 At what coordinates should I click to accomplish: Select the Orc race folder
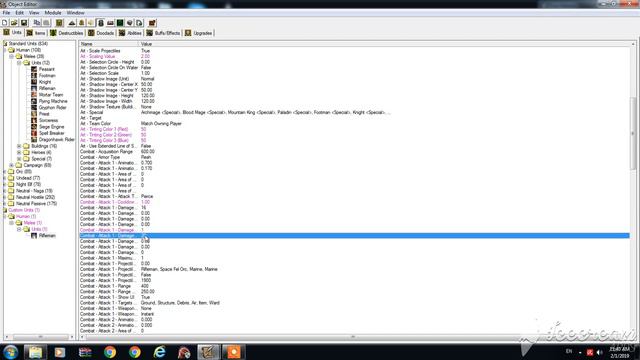[20, 172]
